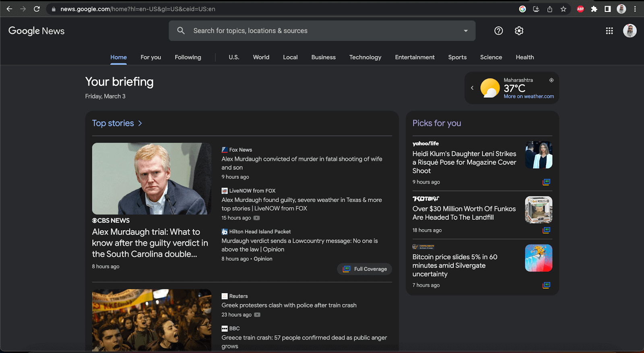
Task: Open the For you tab
Action: [x=151, y=57]
